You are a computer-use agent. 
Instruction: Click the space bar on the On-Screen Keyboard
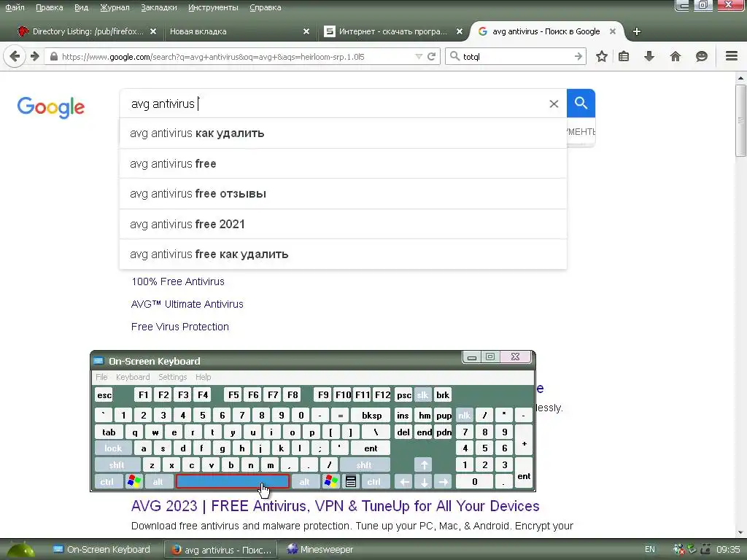click(233, 481)
